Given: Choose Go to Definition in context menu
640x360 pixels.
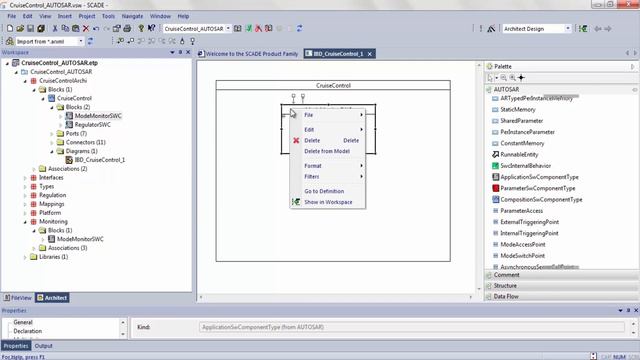Looking at the screenshot, I should [328, 191].
